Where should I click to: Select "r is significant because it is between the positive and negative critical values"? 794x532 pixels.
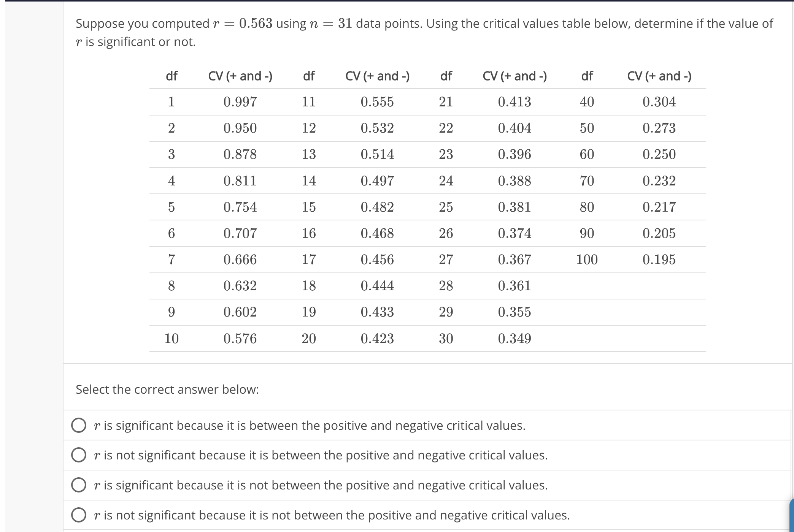(x=79, y=425)
